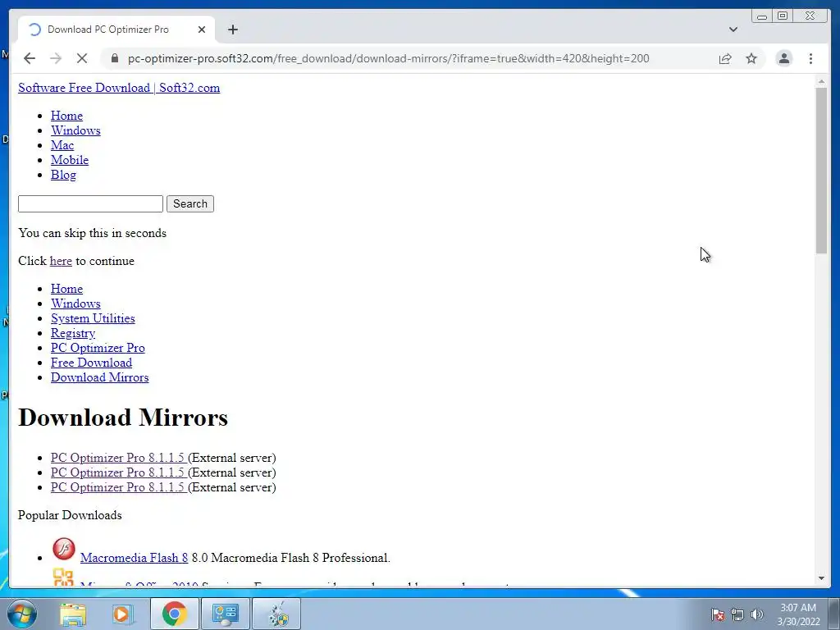Open the Download Mirrors link
Image resolution: width=840 pixels, height=630 pixels.
pos(99,377)
